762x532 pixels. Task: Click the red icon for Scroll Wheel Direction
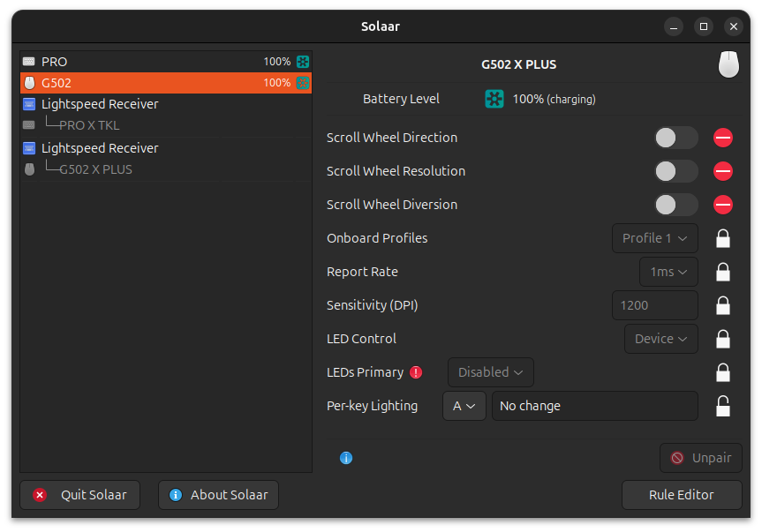[x=723, y=138]
